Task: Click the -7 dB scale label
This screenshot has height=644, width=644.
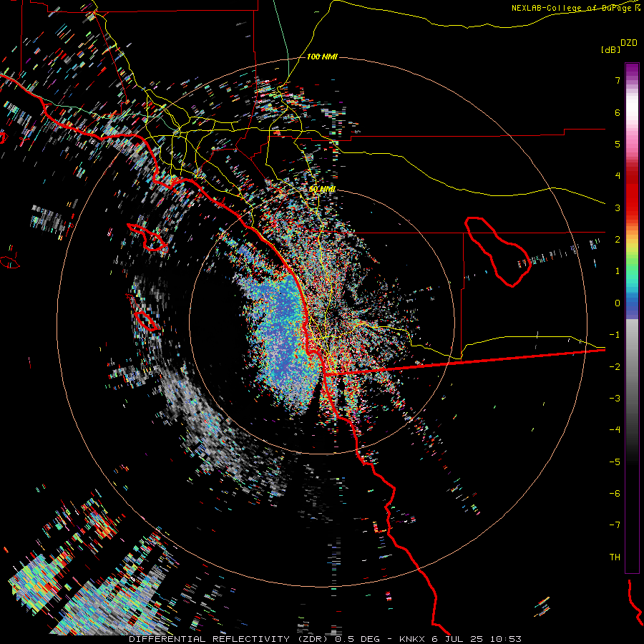Action: coord(615,525)
